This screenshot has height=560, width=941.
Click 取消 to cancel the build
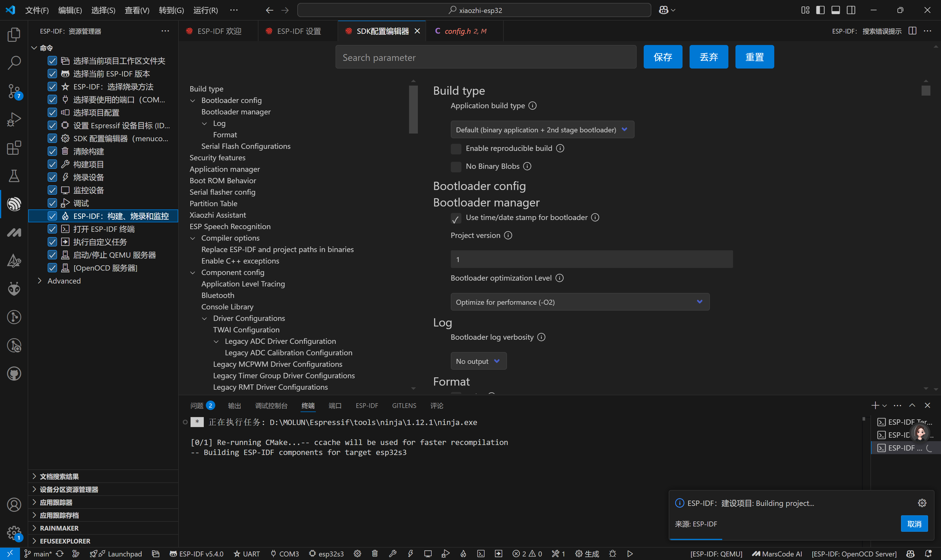point(914,524)
